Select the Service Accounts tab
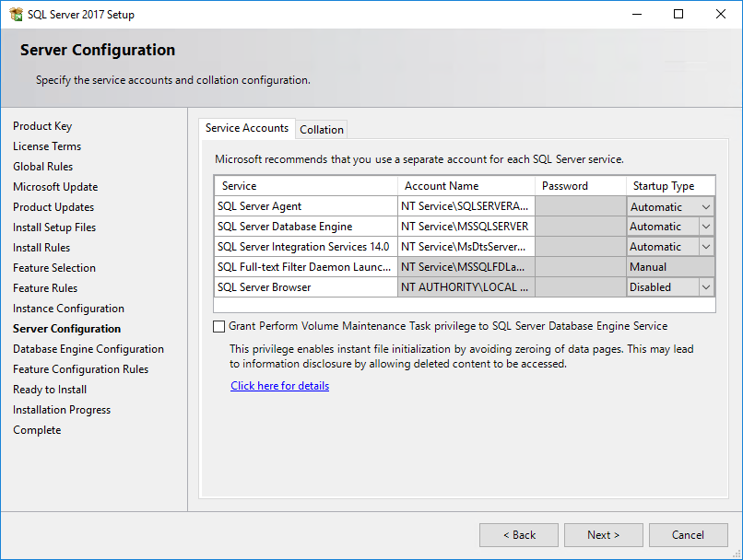Image resolution: width=743 pixels, height=560 pixels. coord(247,128)
